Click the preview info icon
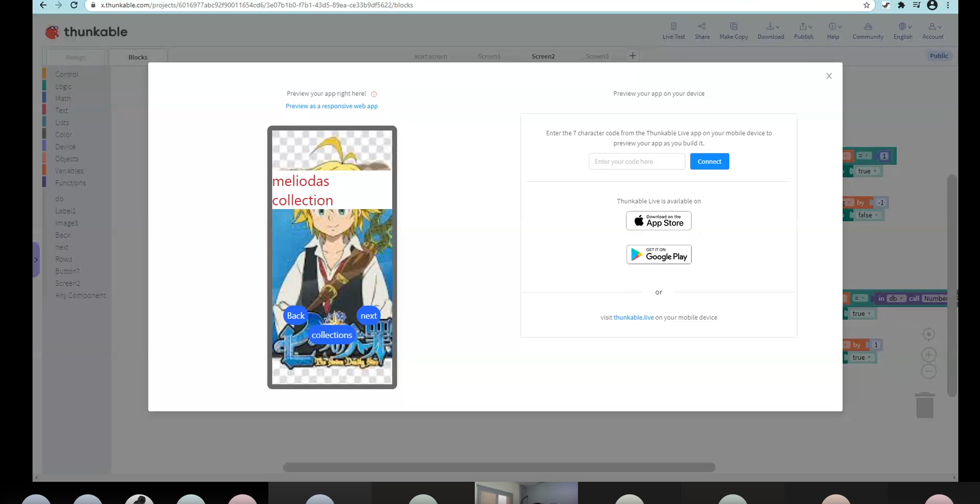Viewport: 980px width, 504px height. pyautogui.click(x=374, y=94)
